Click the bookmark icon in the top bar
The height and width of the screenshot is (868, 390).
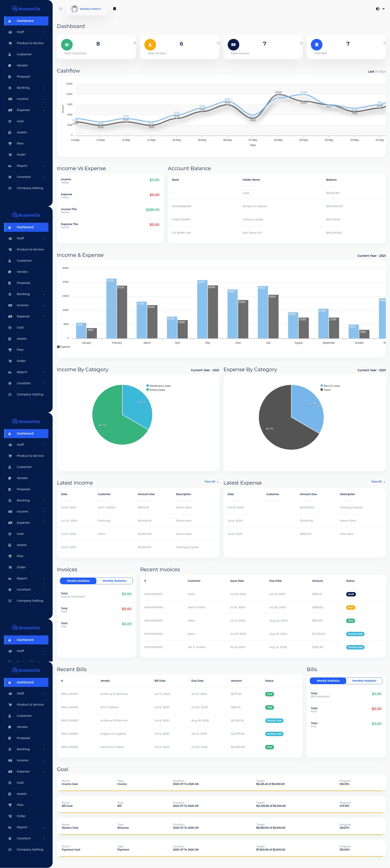(115, 9)
